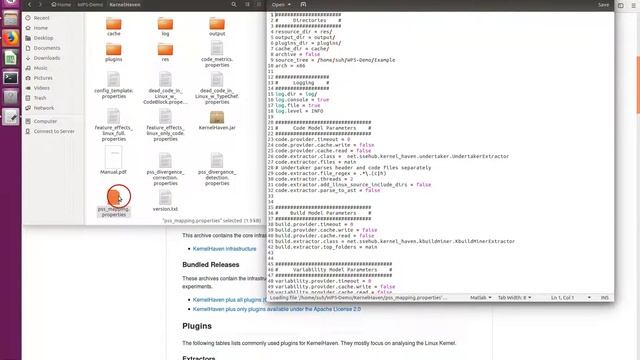This screenshot has height=360, width=640.
Task: Select feature_effects_linux_full.properties file
Action: point(113,116)
